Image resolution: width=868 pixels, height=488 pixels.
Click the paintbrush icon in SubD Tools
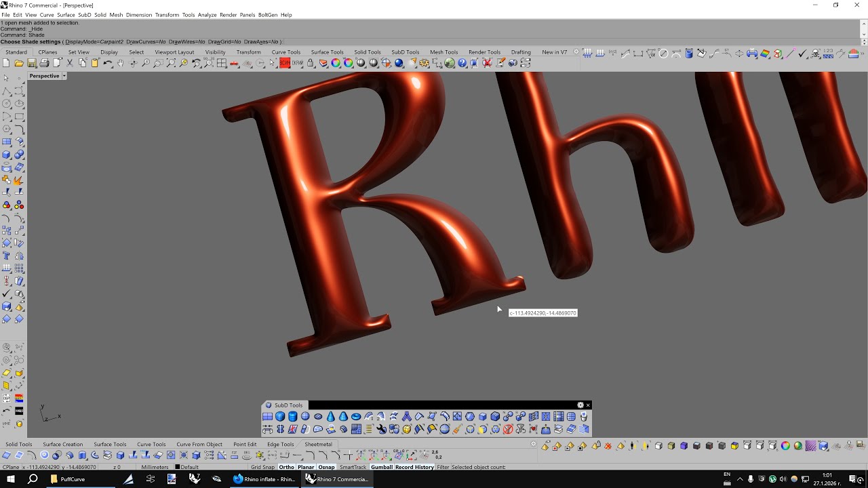[458, 429]
